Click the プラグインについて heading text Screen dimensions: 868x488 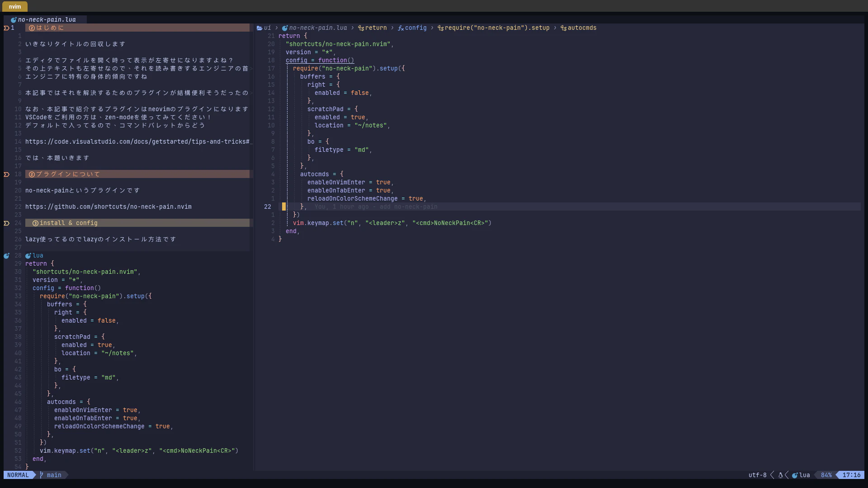tap(68, 174)
